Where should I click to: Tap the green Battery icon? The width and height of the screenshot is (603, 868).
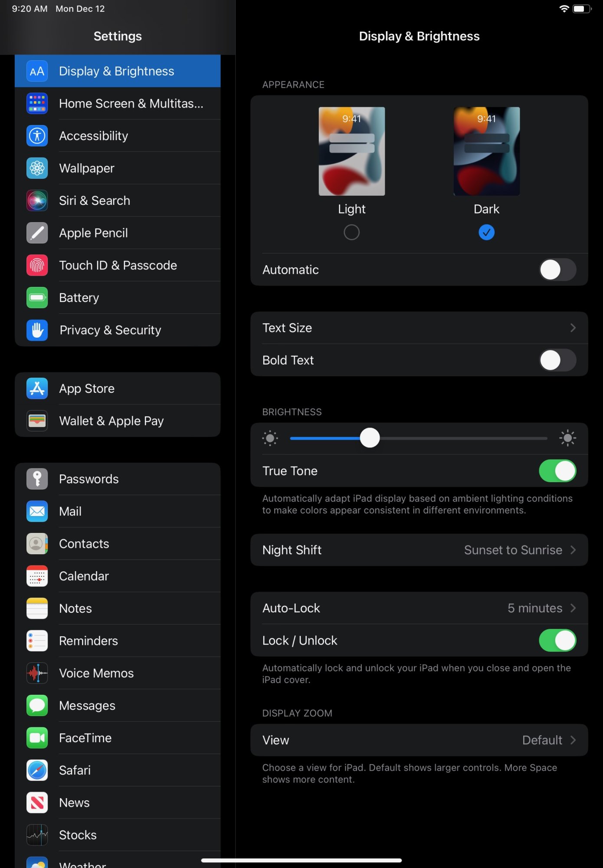tap(37, 298)
